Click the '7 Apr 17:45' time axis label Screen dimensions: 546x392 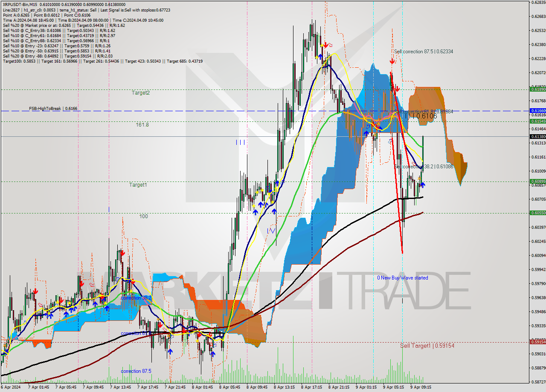click(147, 387)
